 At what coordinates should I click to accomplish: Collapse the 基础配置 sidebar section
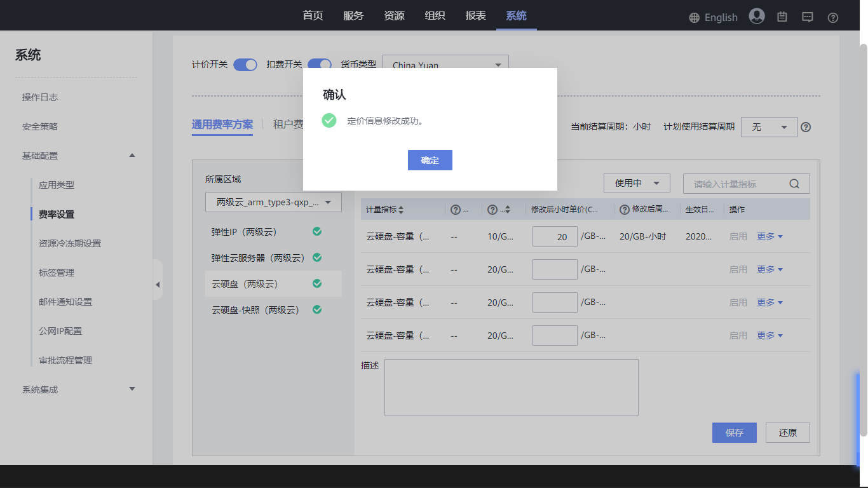tap(132, 156)
